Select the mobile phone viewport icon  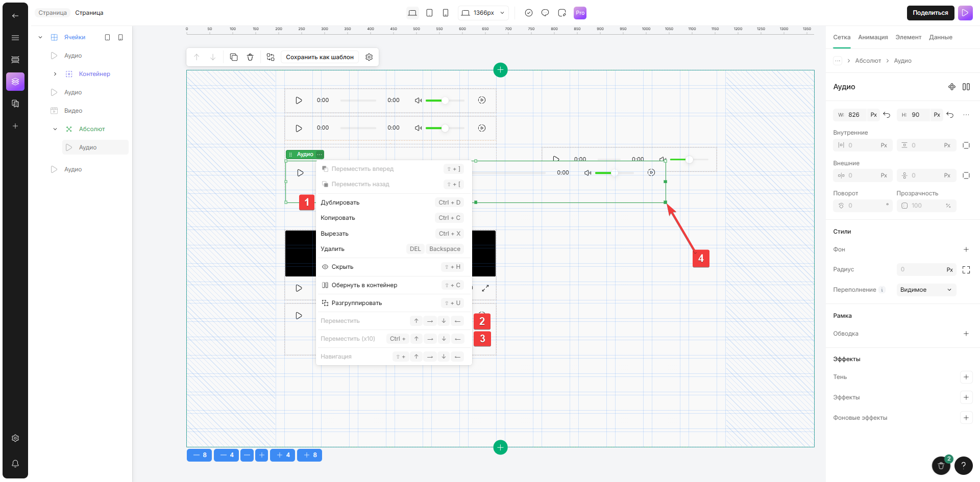click(446, 13)
